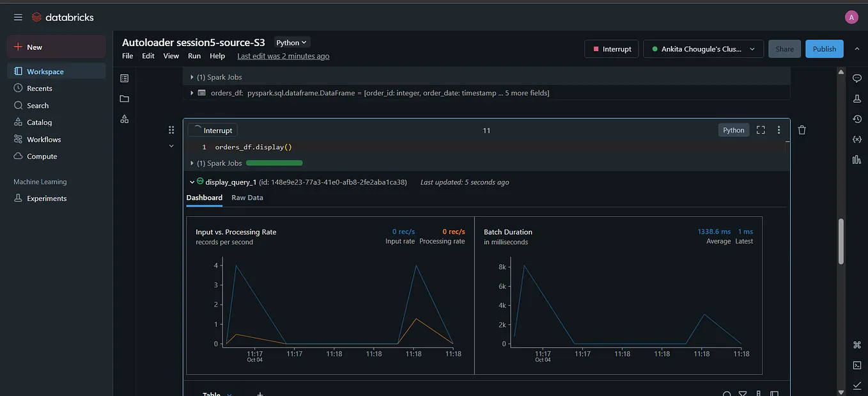Open the data profile chart panel icon

(856, 159)
